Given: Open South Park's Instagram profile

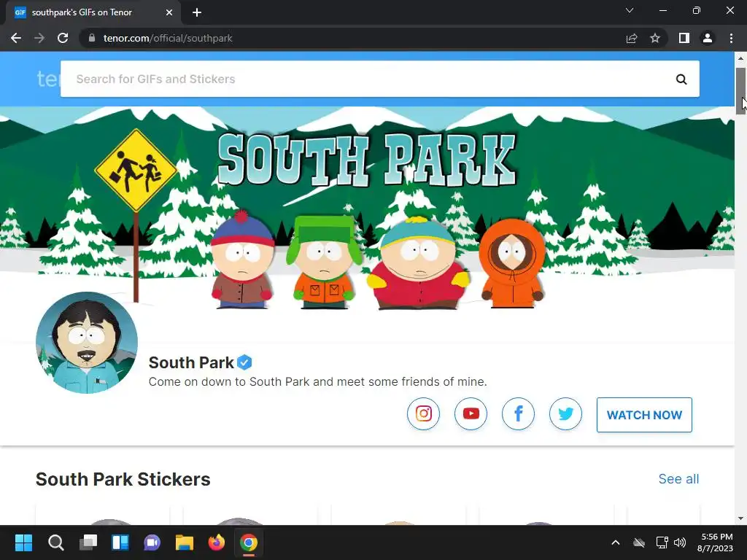Looking at the screenshot, I should click(423, 414).
